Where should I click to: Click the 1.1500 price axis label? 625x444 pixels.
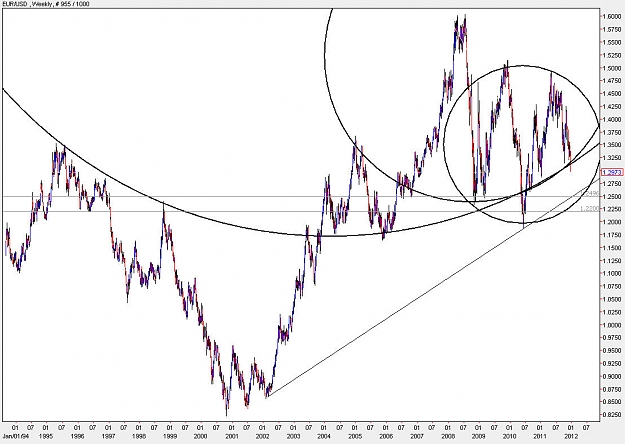click(612, 248)
